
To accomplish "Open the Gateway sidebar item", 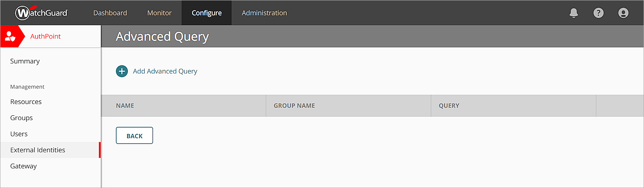I will click(x=23, y=166).
